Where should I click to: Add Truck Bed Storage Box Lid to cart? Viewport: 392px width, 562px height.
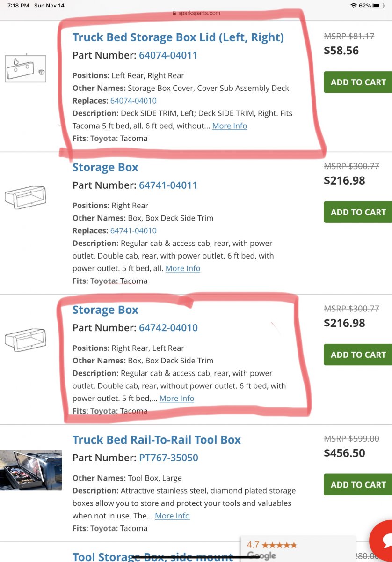[358, 82]
